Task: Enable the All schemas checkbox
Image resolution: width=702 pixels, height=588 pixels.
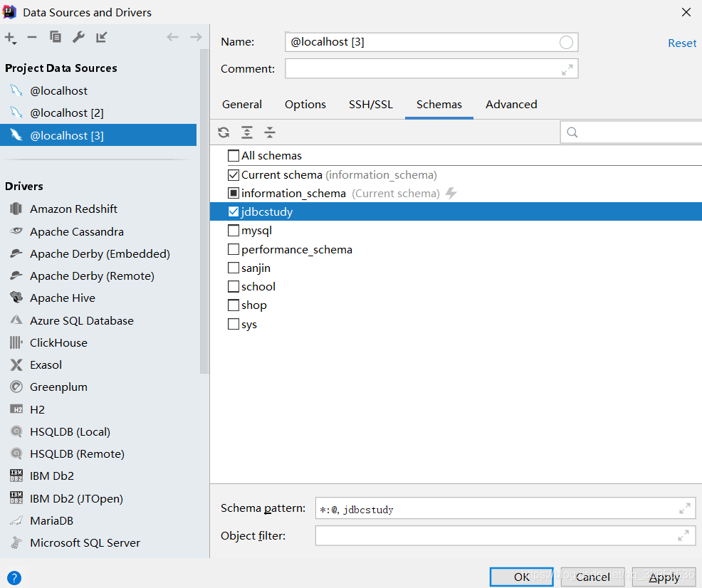Action: [x=234, y=156]
